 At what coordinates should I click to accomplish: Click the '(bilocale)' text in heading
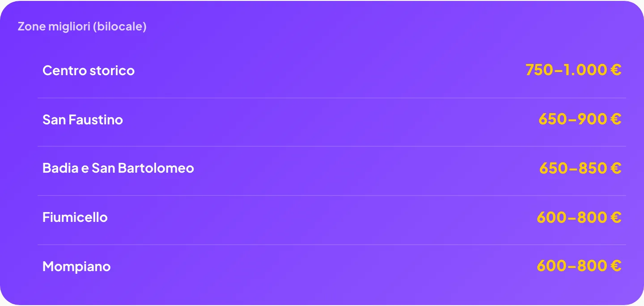tap(120, 27)
